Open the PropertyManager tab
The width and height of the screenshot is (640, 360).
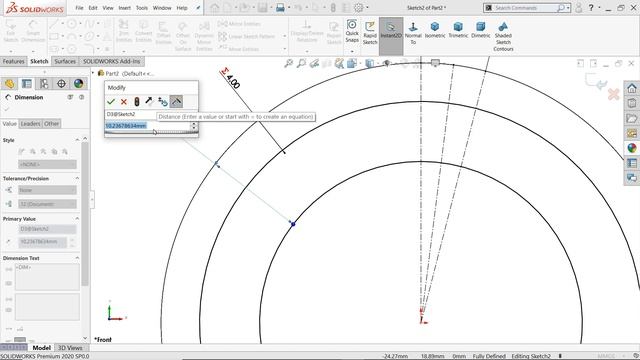click(x=27, y=84)
